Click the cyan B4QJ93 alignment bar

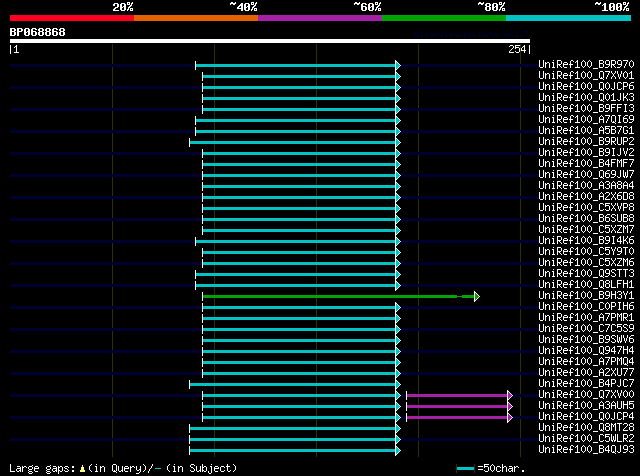[293, 451]
